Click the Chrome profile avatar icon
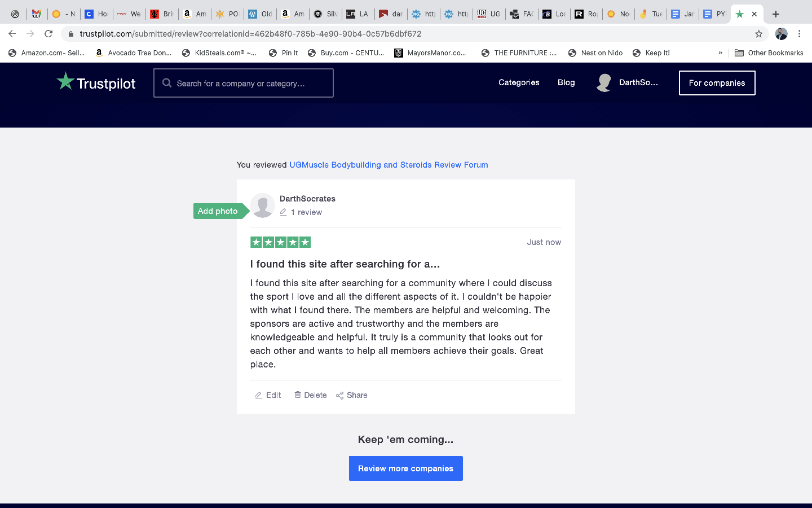The width and height of the screenshot is (812, 508). click(781, 34)
